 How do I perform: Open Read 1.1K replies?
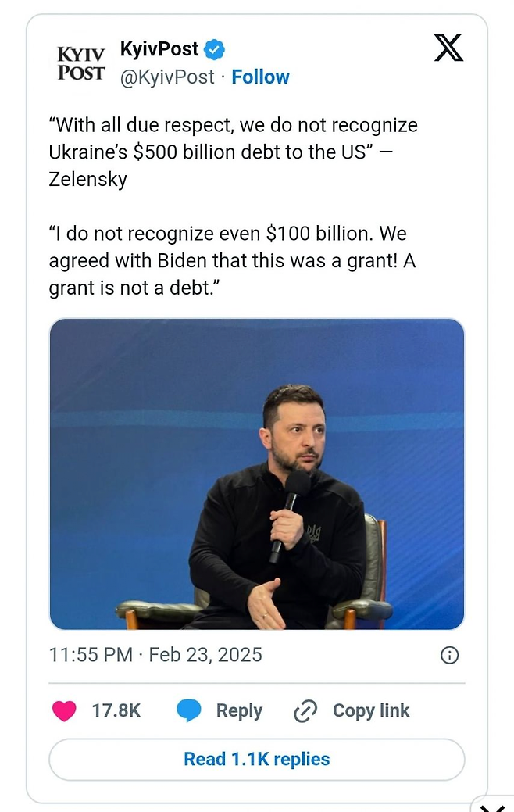pyautogui.click(x=256, y=759)
